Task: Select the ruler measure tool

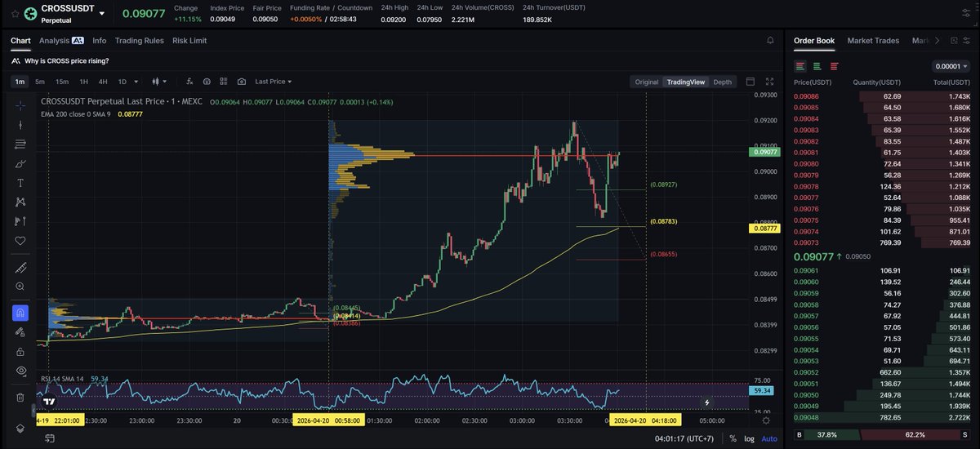Action: [20, 268]
